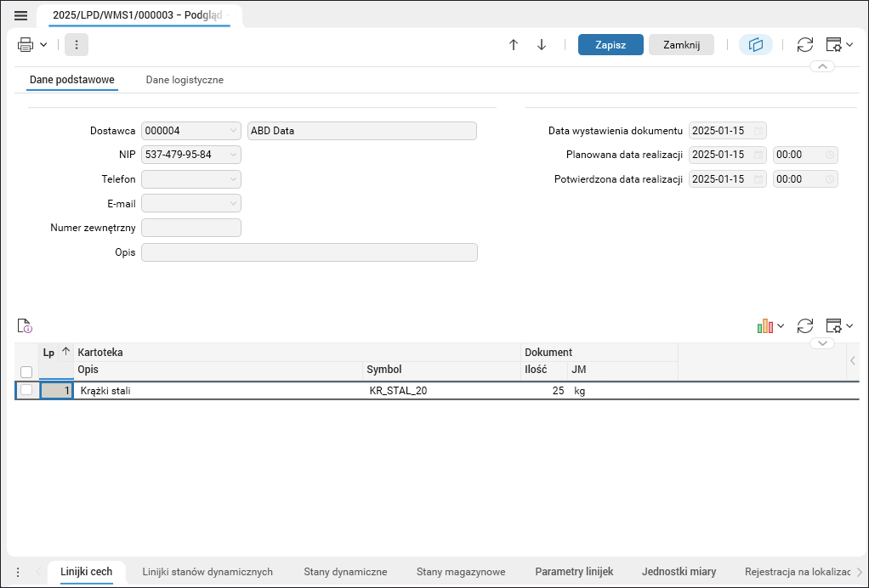Expand the grid section down chevron
This screenshot has height=588, width=869.
(x=822, y=343)
